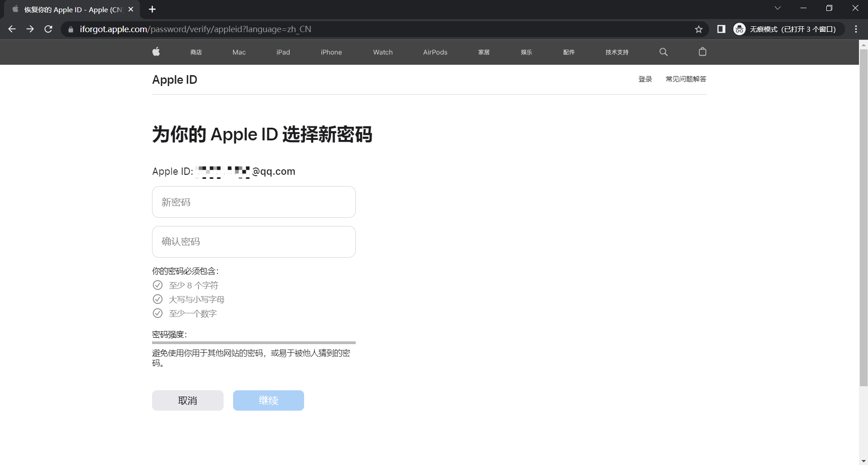Viewport: 868px width, 465px height.
Task: Click the Apple logo in navigation bar
Action: click(x=156, y=52)
